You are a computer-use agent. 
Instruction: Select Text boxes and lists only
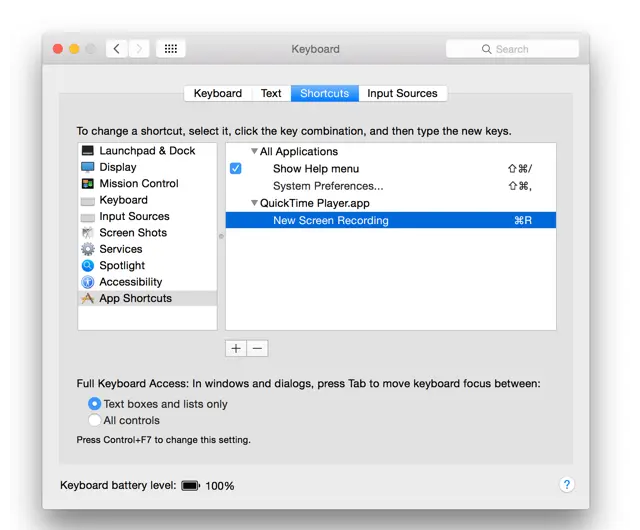[x=94, y=404]
